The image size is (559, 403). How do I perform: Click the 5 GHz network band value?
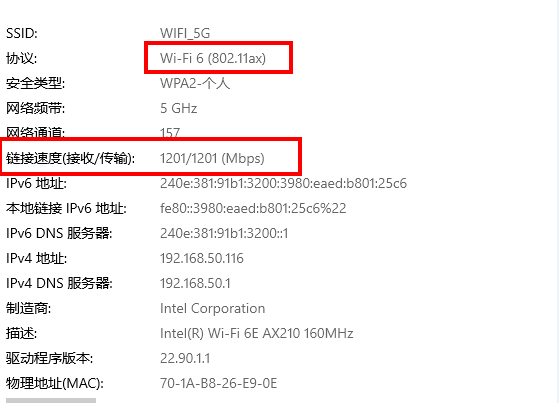179,108
